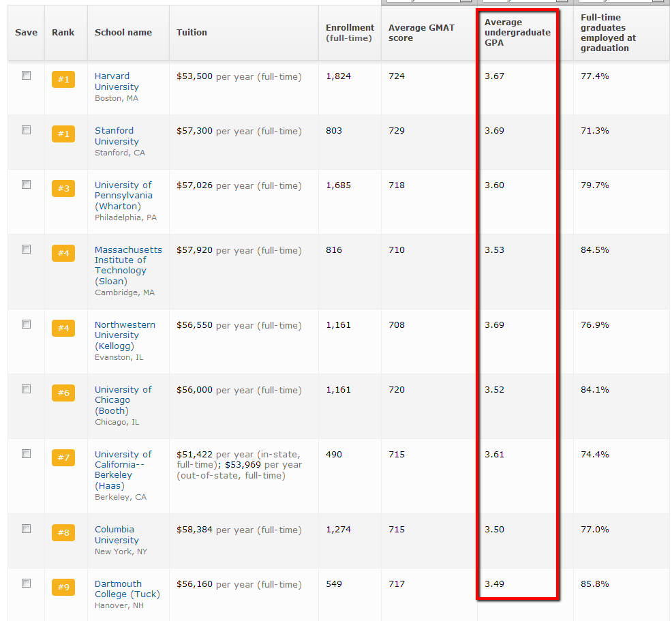Mark the Save checkbox for Dartmouth Tuck
Image resolution: width=672 pixels, height=621 pixels.
[26, 583]
